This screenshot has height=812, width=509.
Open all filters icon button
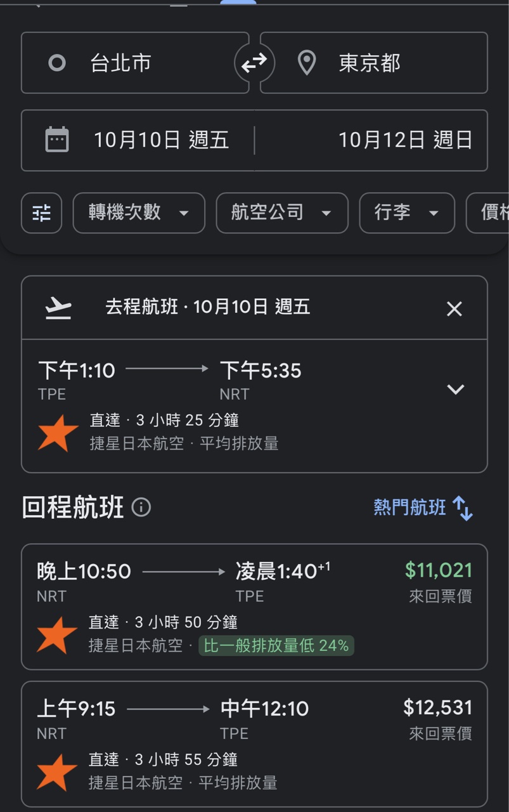click(42, 213)
